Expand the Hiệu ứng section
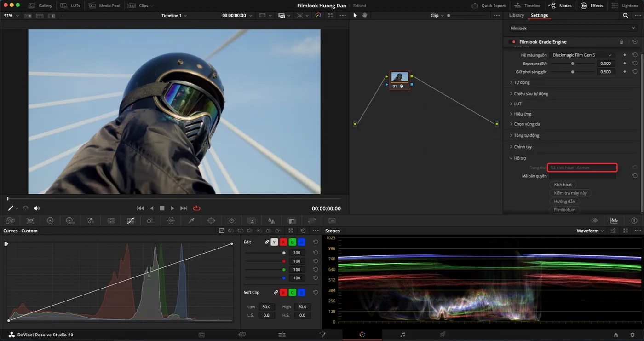The width and height of the screenshot is (644, 341). click(x=521, y=114)
